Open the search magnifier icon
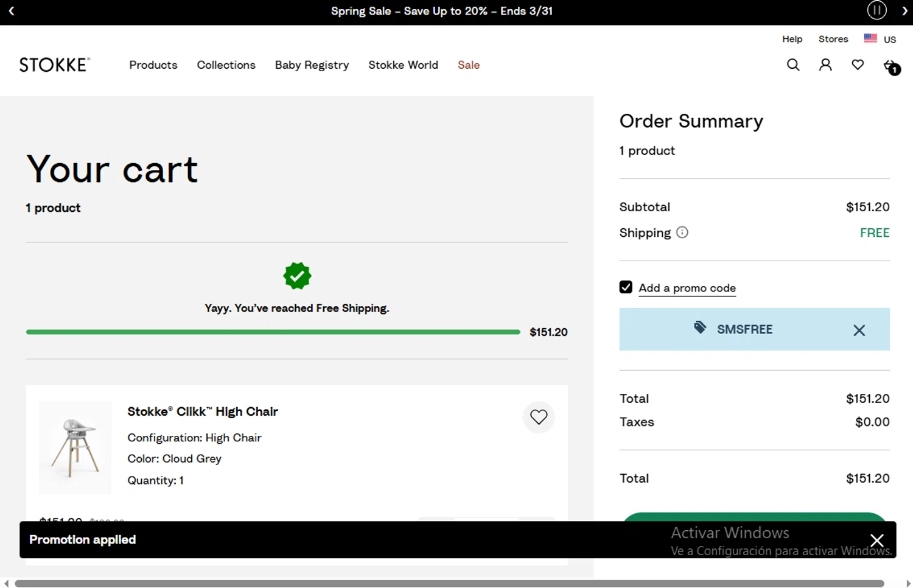Image resolution: width=913 pixels, height=588 pixels. coord(792,65)
